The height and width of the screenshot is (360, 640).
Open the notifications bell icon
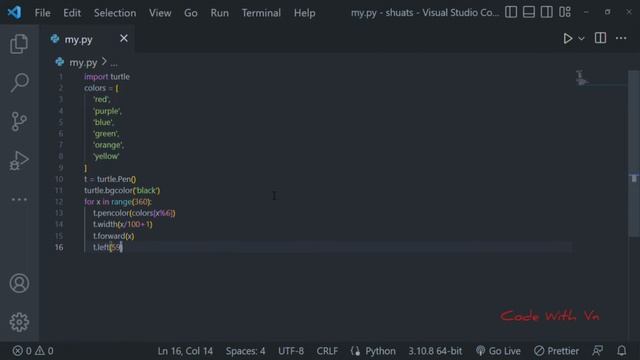(621, 351)
